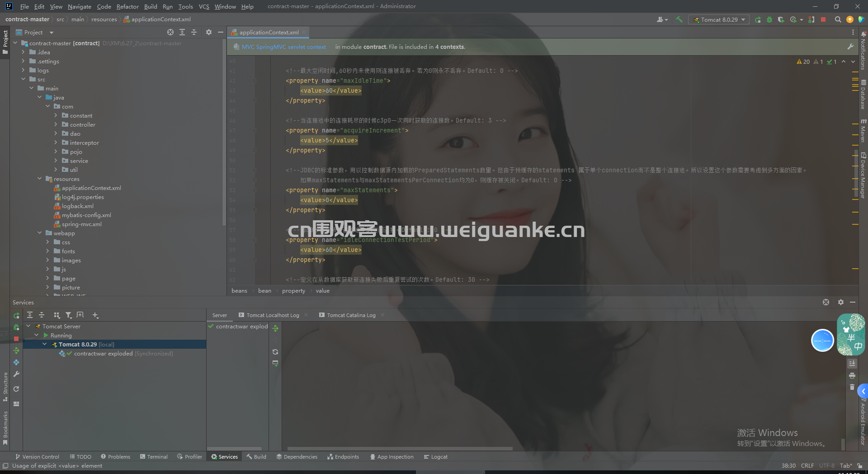Click the orange IDE update arrow icon
Image resolution: width=868 pixels, height=474 pixels.
(x=850, y=19)
